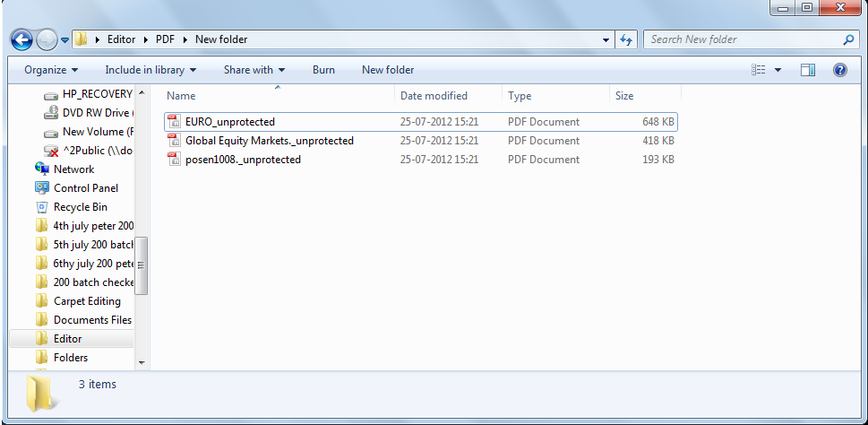Select the 6thy july 200 folder

click(93, 264)
